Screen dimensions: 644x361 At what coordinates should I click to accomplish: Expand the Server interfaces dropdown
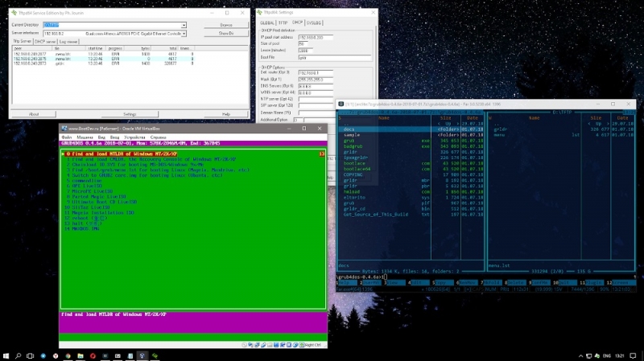pyautogui.click(x=184, y=34)
